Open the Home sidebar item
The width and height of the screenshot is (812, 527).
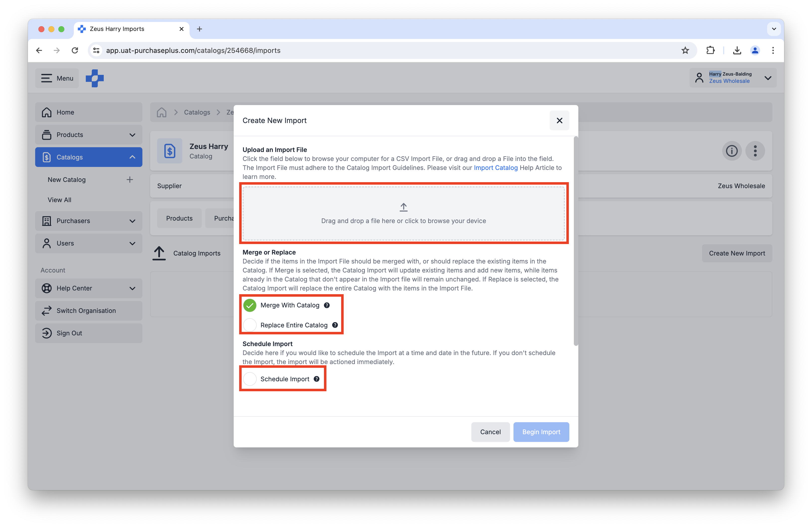coord(89,112)
